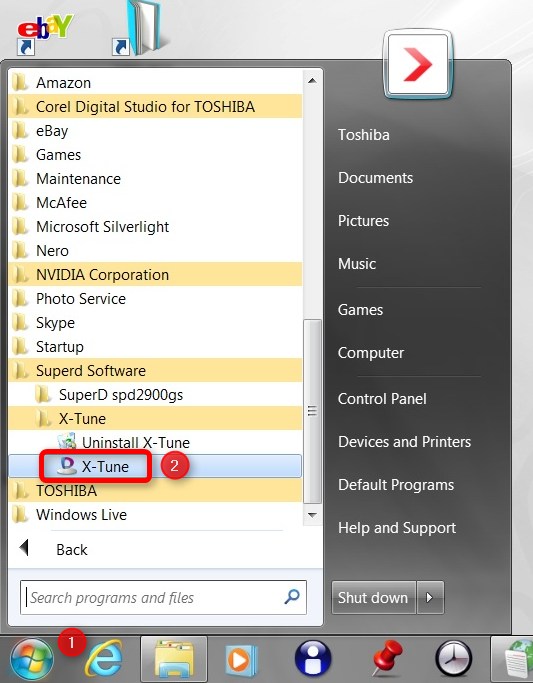The height and width of the screenshot is (683, 533).
Task: Collapse the Superd Software folder
Action: coord(155,371)
